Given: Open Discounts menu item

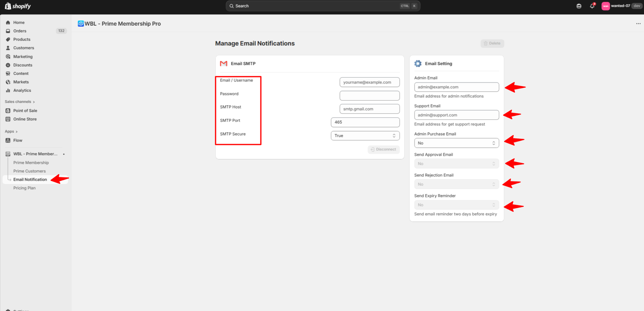Looking at the screenshot, I should click(23, 65).
